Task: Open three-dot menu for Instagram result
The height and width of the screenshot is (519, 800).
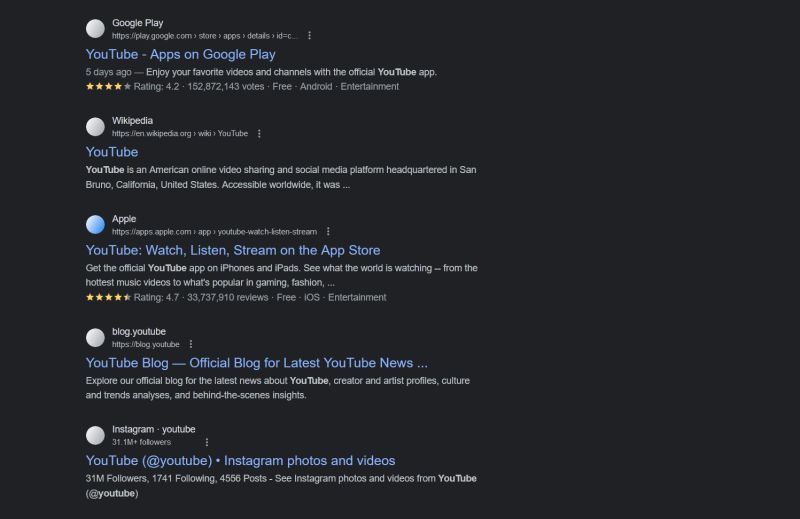Action: click(207, 442)
